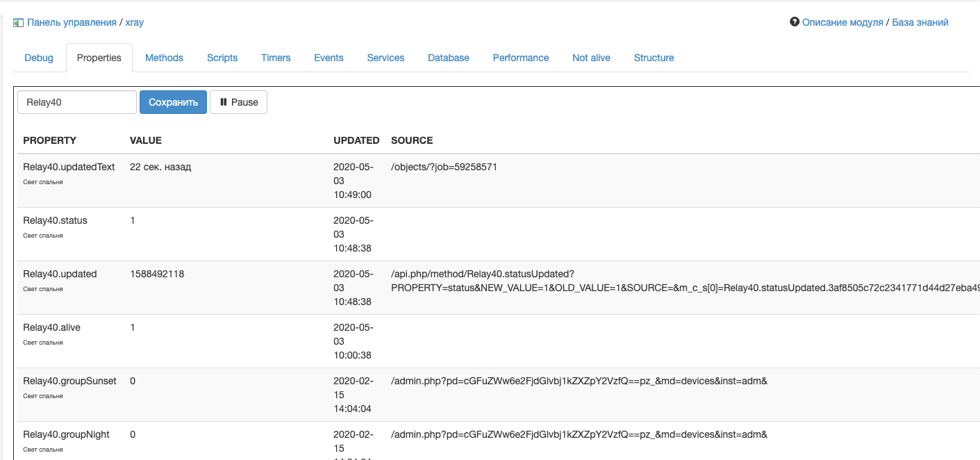The width and height of the screenshot is (980, 460).
Task: Open the Methods tab
Action: pos(164,58)
